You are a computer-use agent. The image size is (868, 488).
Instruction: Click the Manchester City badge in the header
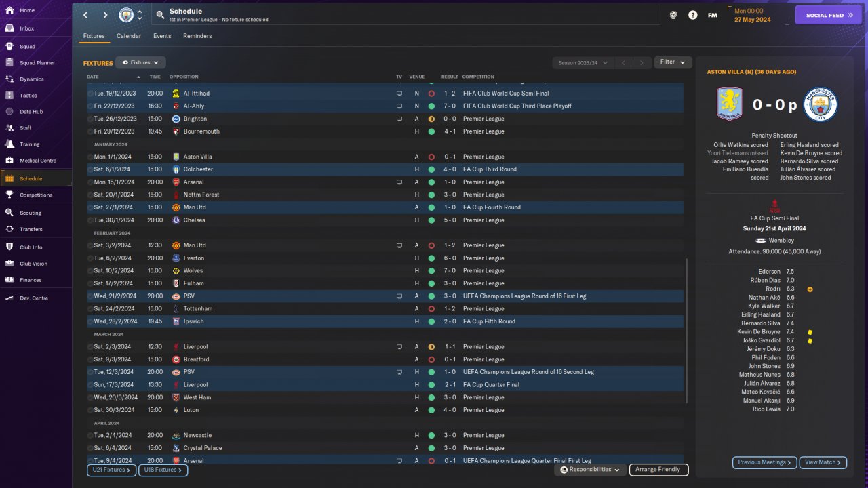(126, 15)
